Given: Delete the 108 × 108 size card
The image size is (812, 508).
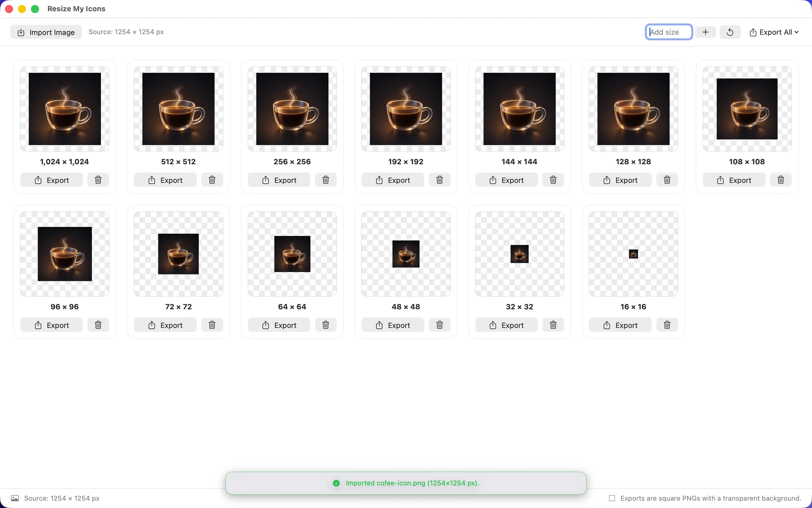Looking at the screenshot, I should (781, 180).
